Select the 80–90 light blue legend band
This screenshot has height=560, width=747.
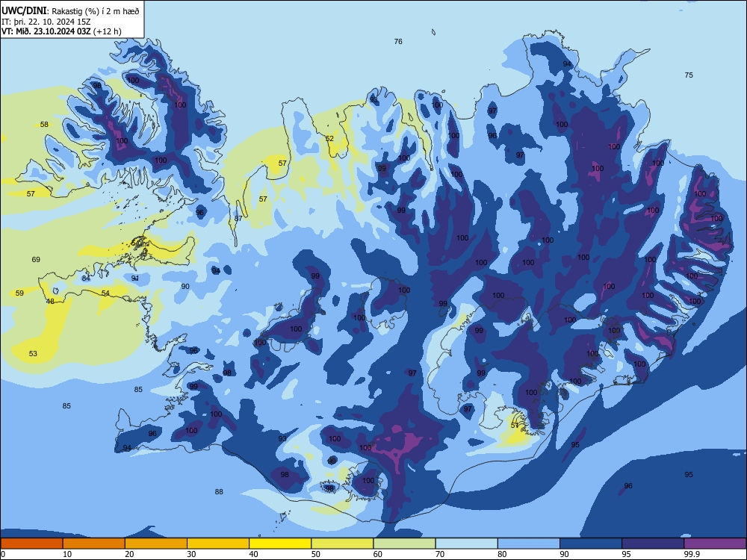529,544
